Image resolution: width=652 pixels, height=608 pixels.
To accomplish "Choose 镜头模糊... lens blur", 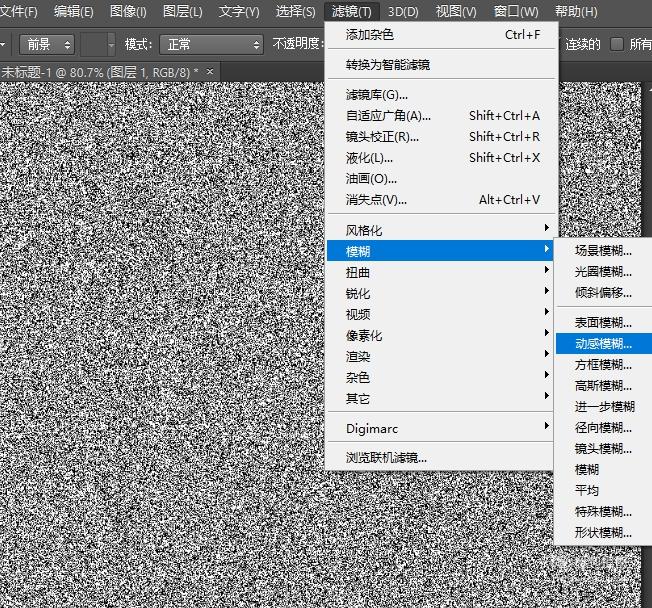I will tap(604, 448).
